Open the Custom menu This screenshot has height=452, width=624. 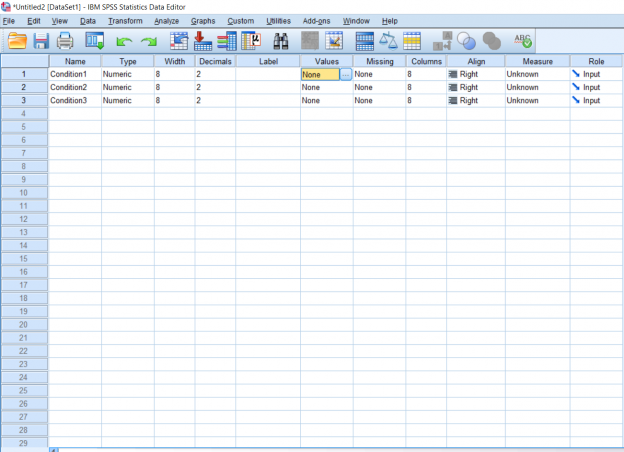click(x=241, y=21)
